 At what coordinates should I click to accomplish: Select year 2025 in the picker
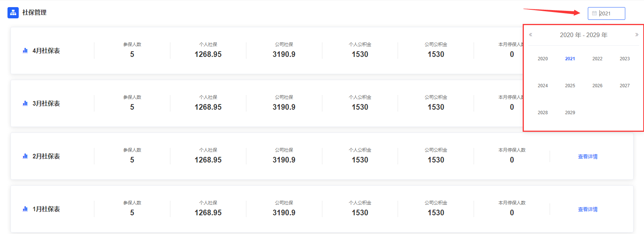pyautogui.click(x=570, y=86)
